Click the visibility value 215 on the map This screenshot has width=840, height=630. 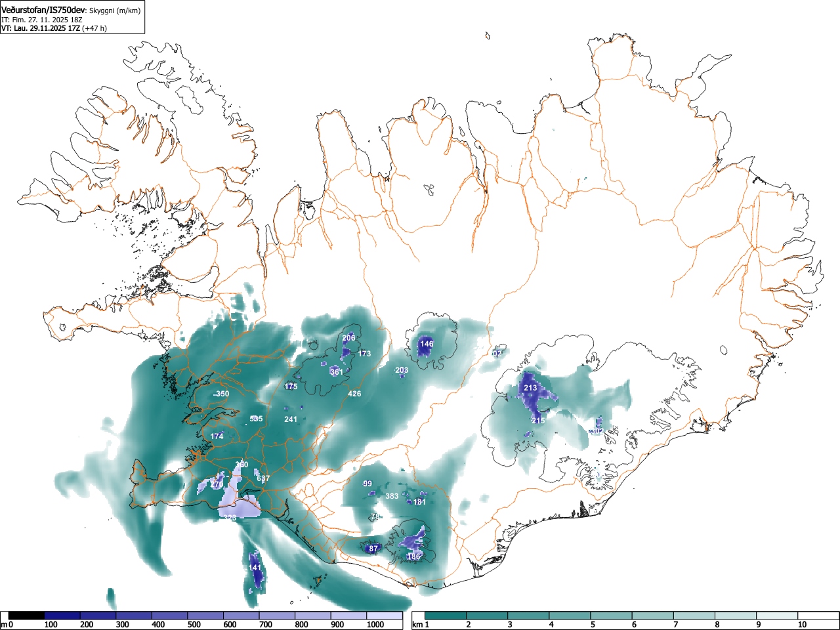(538, 421)
